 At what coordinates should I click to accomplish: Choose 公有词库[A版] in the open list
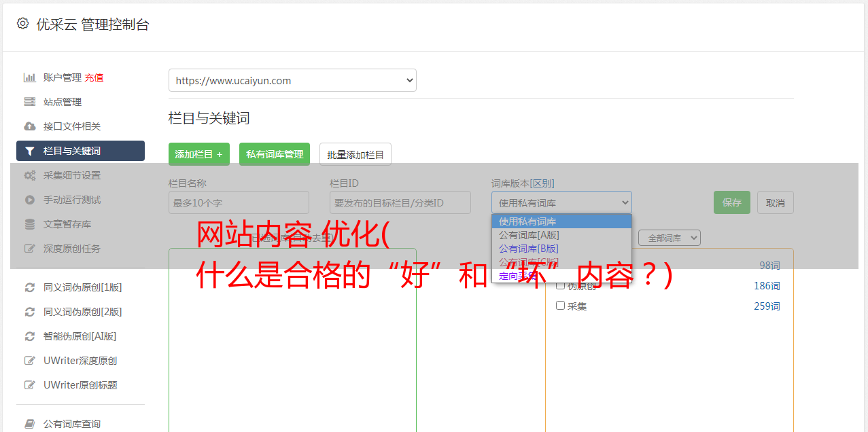(561, 235)
